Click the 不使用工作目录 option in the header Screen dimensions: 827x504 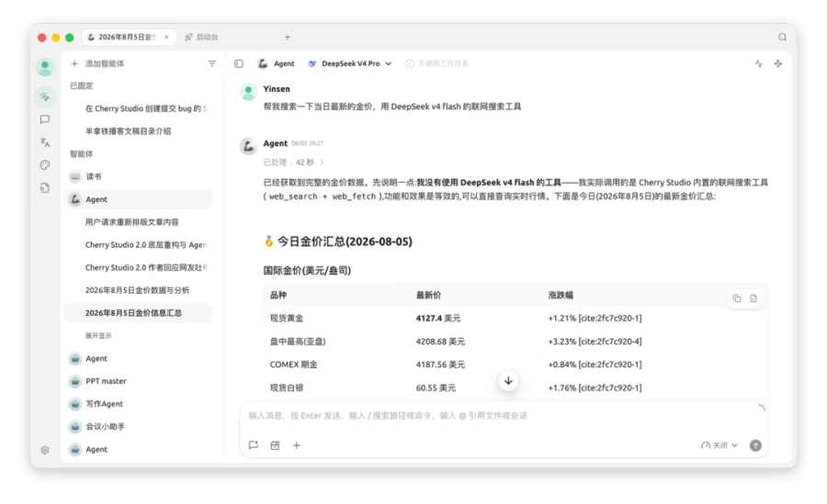point(436,63)
